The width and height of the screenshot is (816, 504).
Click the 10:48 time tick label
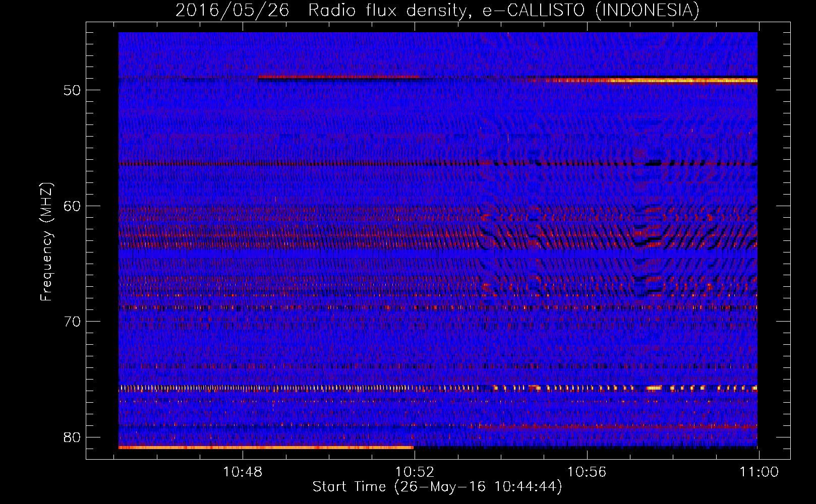(x=243, y=472)
